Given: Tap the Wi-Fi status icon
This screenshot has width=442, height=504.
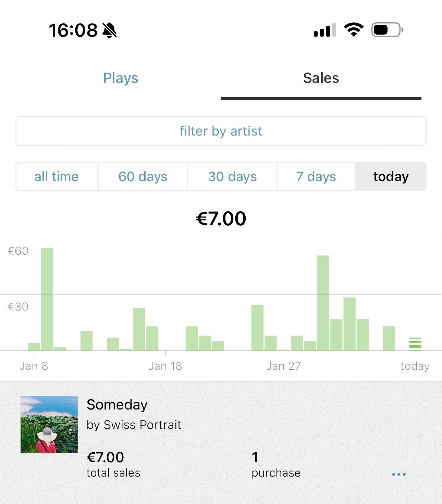Looking at the screenshot, I should [354, 30].
